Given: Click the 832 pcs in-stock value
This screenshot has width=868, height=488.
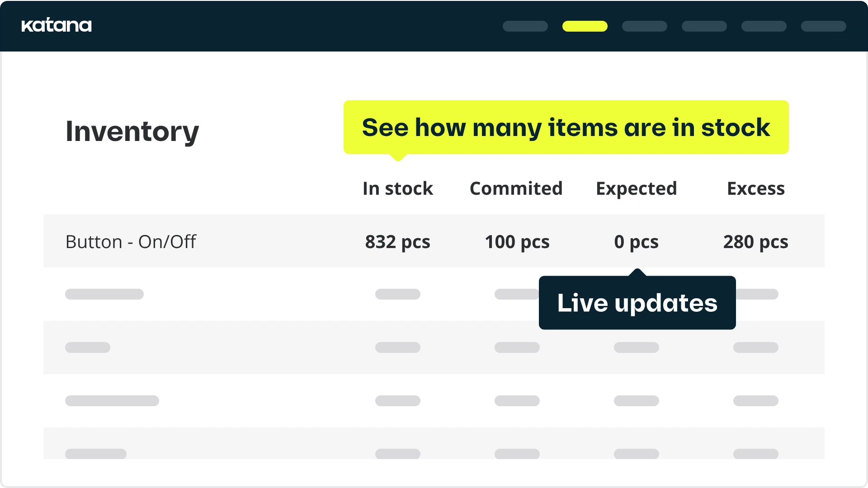Looking at the screenshot, I should click(x=398, y=242).
